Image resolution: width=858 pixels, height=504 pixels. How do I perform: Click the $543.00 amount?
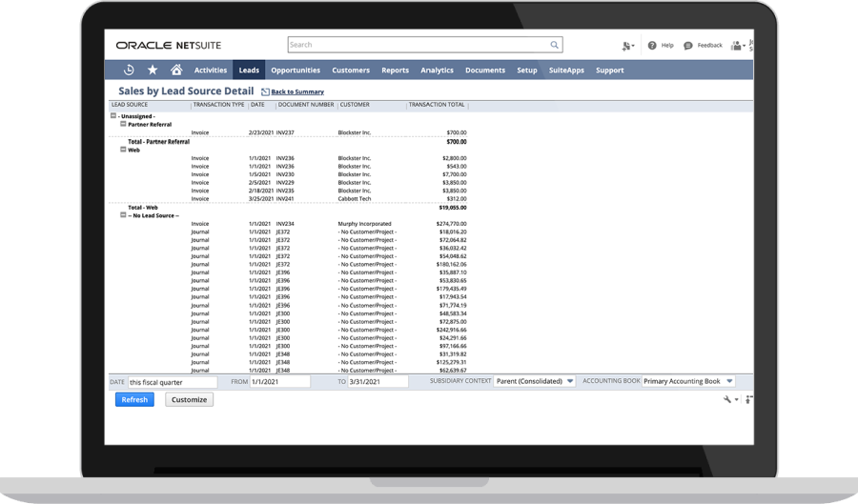[457, 166]
